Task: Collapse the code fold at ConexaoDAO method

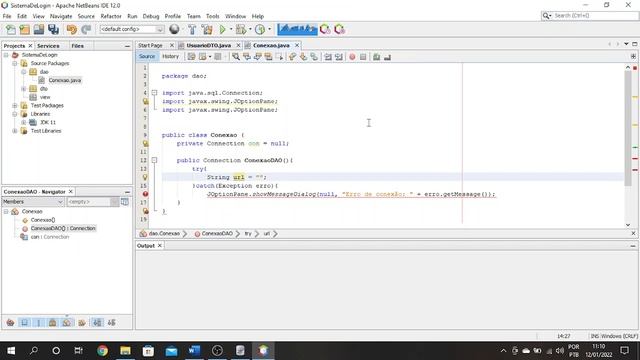Action: click(x=154, y=160)
